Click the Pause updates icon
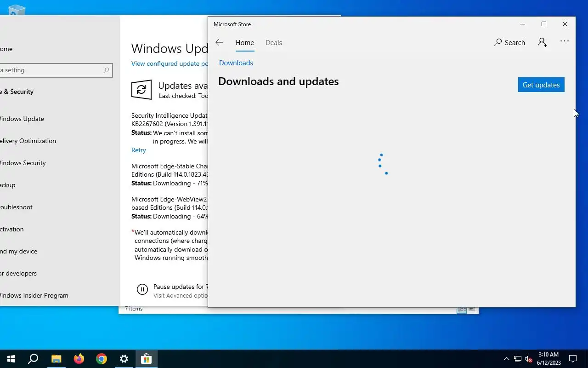 pyautogui.click(x=142, y=289)
